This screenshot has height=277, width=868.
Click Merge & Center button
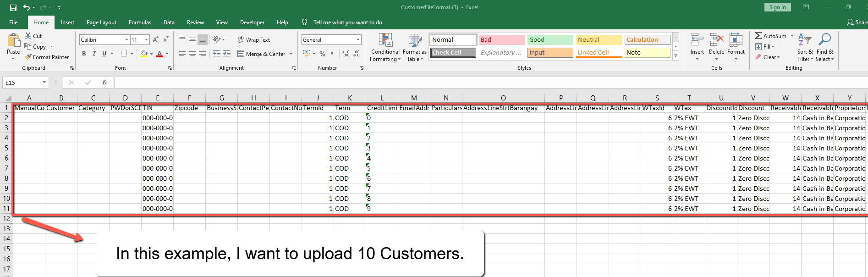click(x=262, y=54)
